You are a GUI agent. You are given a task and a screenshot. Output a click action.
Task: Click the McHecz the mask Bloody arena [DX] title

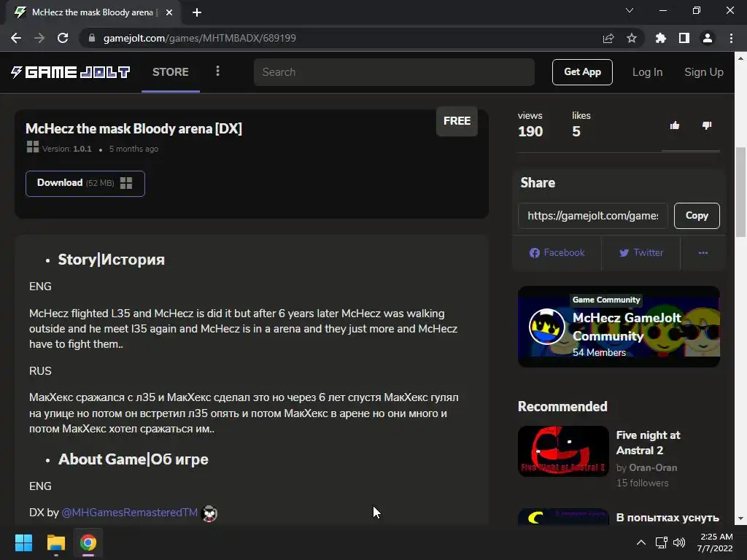point(133,128)
